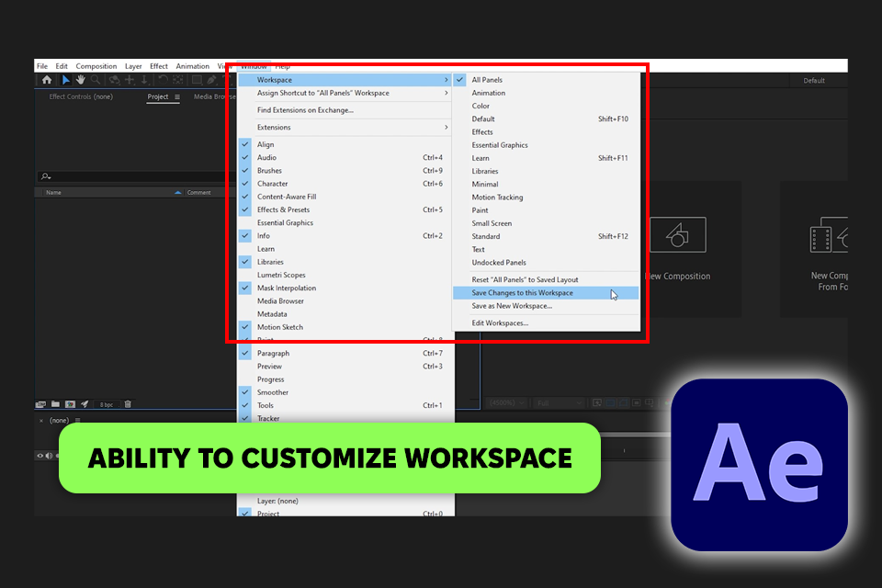The image size is (882, 588).
Task: Open the File menu
Action: point(42,66)
